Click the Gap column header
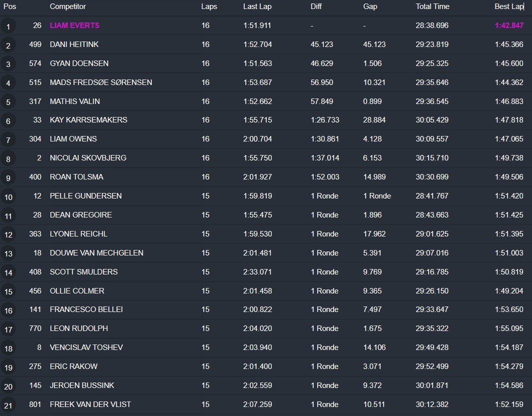Viewport: 532px width, 416px height. pyautogui.click(x=370, y=6)
